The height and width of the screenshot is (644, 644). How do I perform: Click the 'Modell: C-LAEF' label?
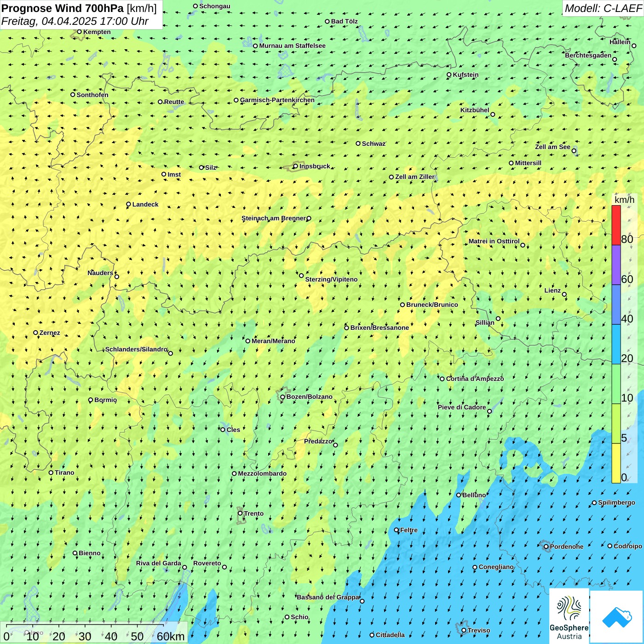603,8
